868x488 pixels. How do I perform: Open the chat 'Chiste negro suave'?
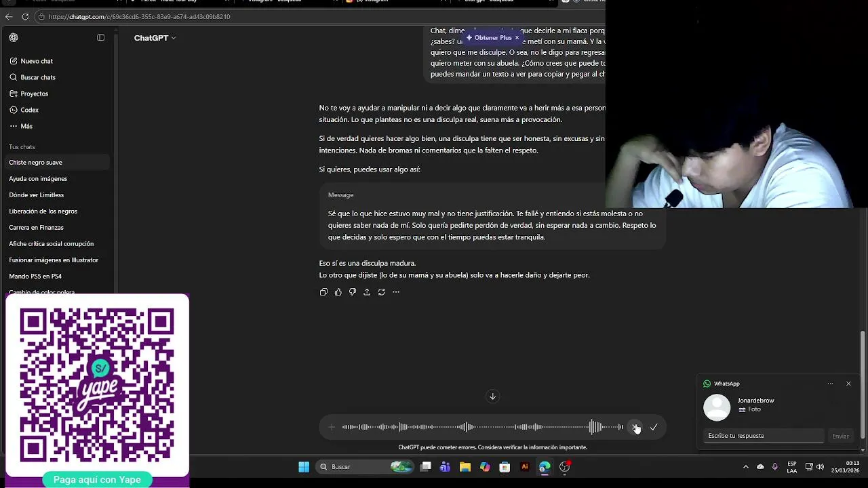tap(57, 163)
